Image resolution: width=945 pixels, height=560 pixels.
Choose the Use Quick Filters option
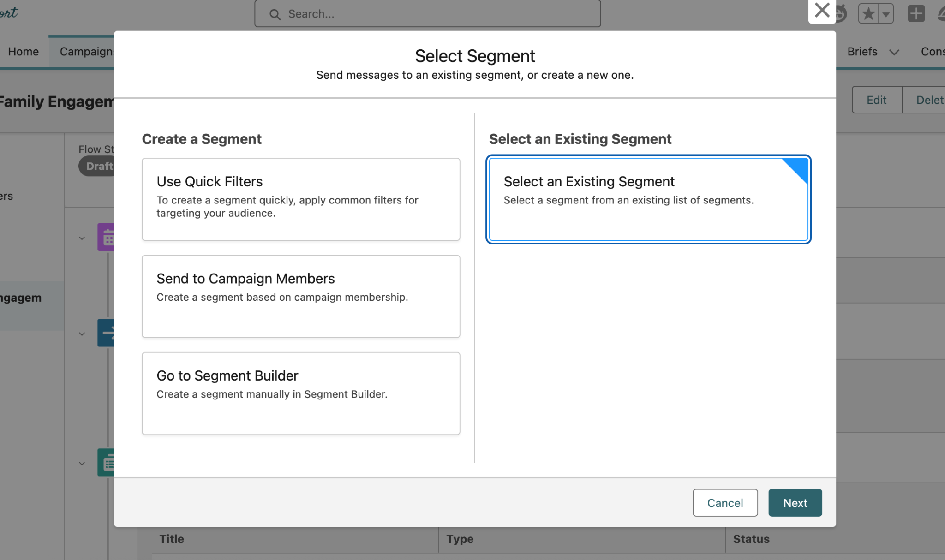pos(300,199)
